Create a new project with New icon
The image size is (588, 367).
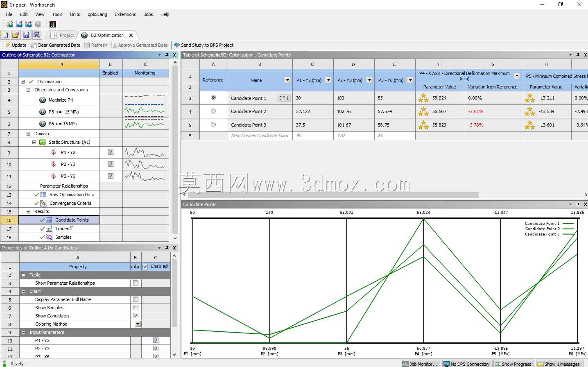5,35
